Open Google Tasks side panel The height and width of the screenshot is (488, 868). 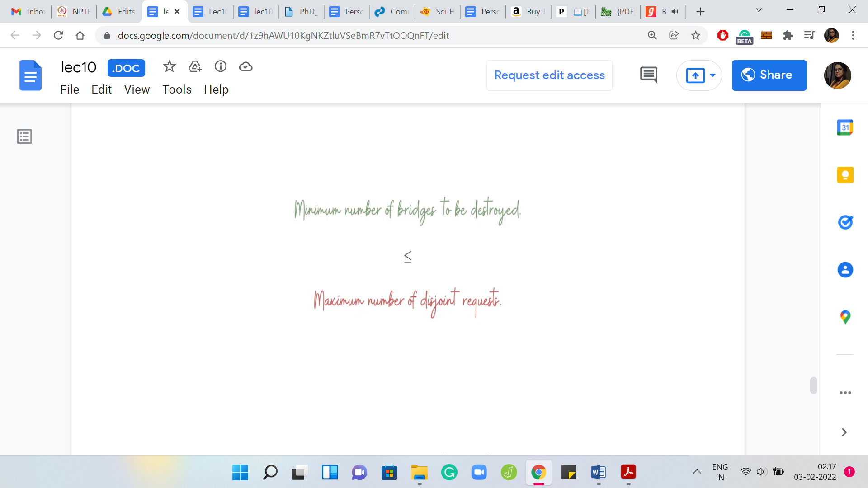pos(845,222)
